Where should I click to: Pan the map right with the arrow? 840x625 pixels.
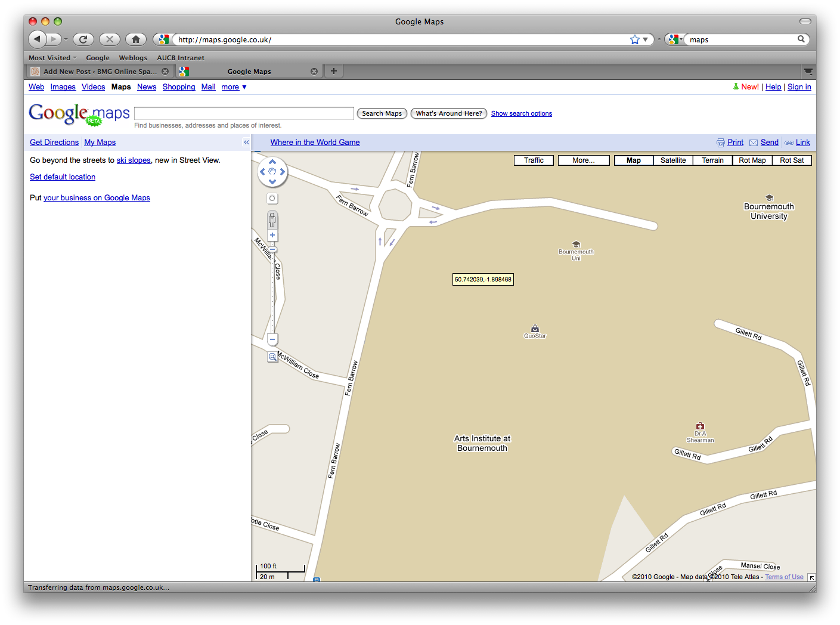(283, 172)
